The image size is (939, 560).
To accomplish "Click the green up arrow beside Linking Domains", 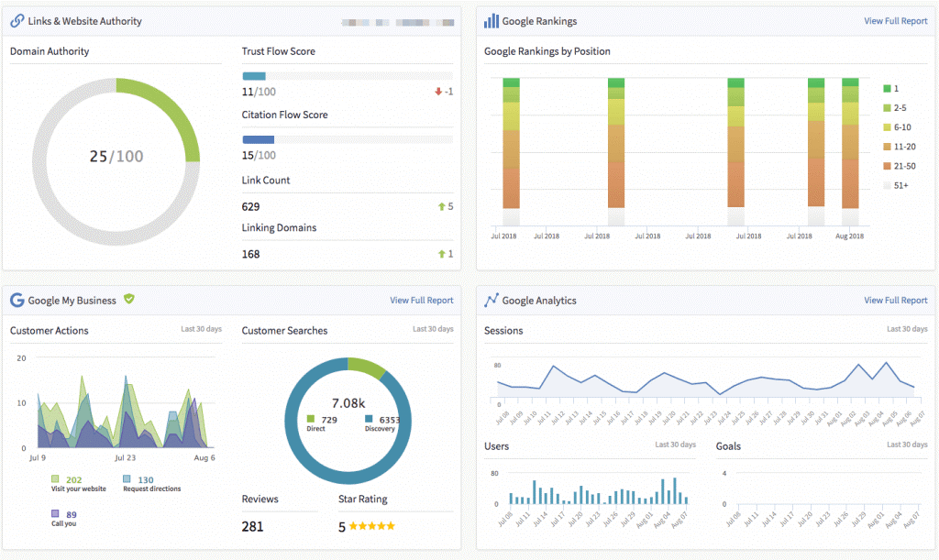I will coord(441,254).
